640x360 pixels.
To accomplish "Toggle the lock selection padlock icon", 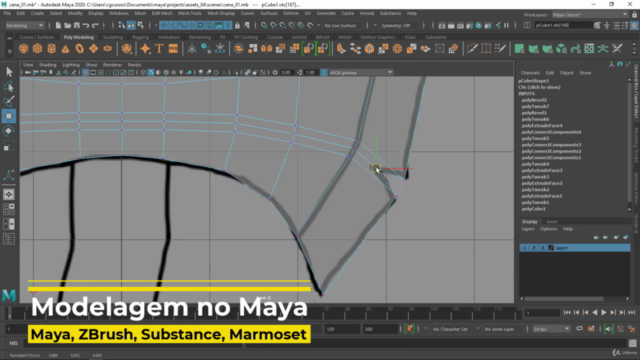I will pyautogui.click(x=237, y=25).
